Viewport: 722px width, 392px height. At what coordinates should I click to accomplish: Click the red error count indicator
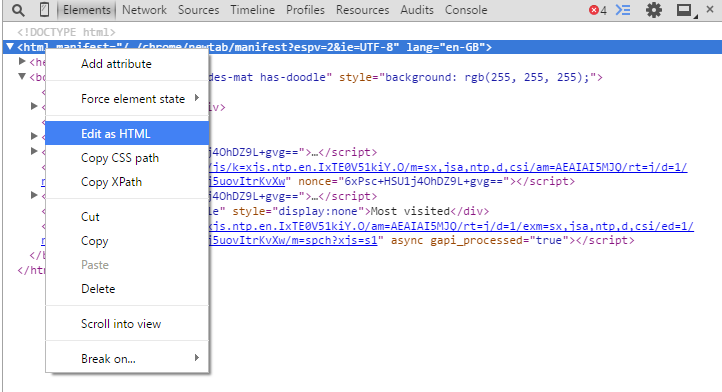[598, 10]
